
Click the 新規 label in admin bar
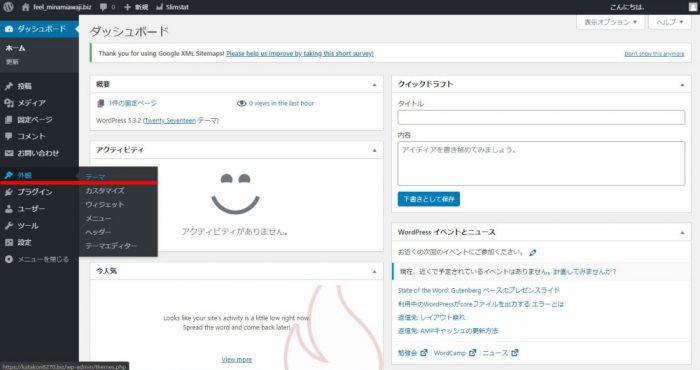click(x=142, y=8)
